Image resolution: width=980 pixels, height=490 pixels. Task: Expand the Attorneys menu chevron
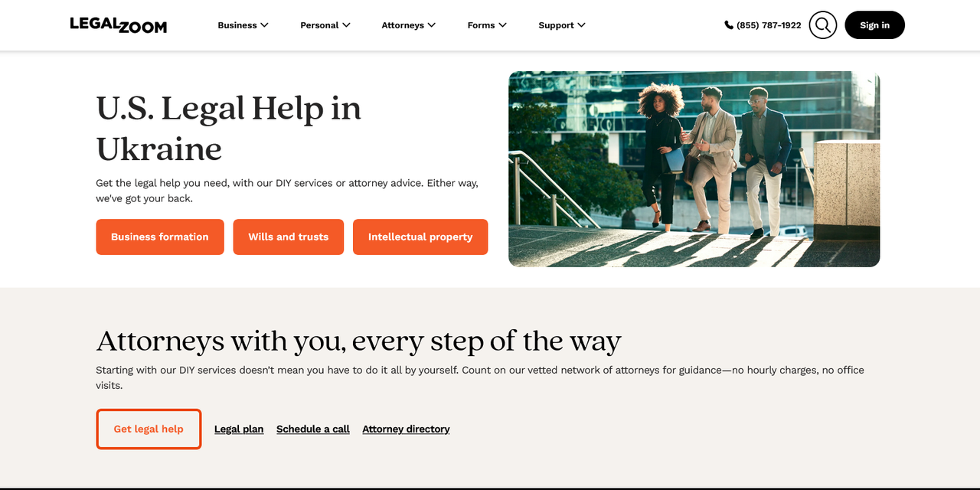pyautogui.click(x=432, y=25)
